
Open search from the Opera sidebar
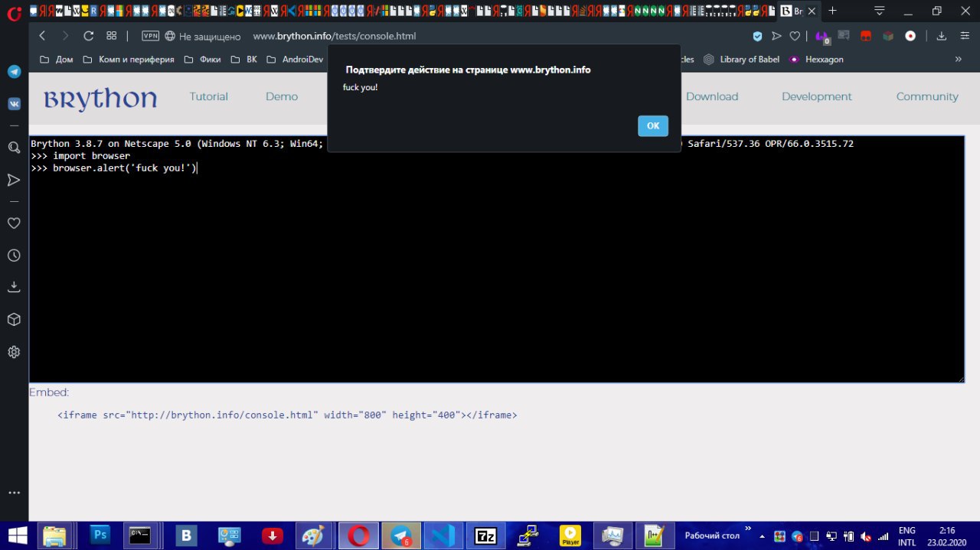[14, 148]
